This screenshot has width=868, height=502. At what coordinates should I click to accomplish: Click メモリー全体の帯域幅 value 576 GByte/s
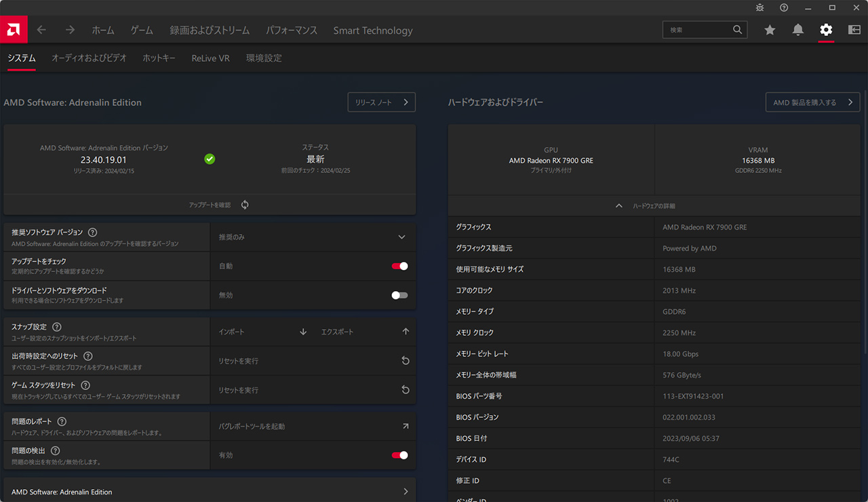coord(682,375)
